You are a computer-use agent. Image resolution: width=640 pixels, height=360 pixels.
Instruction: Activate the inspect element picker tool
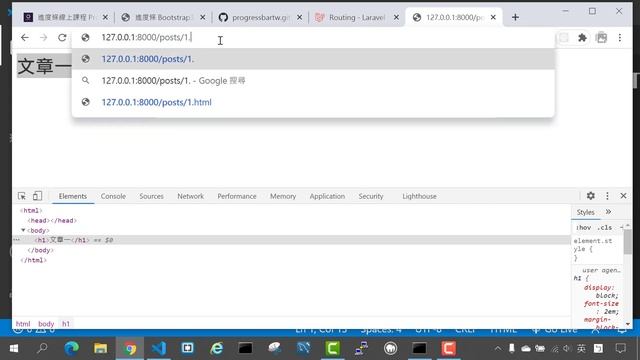point(22,196)
